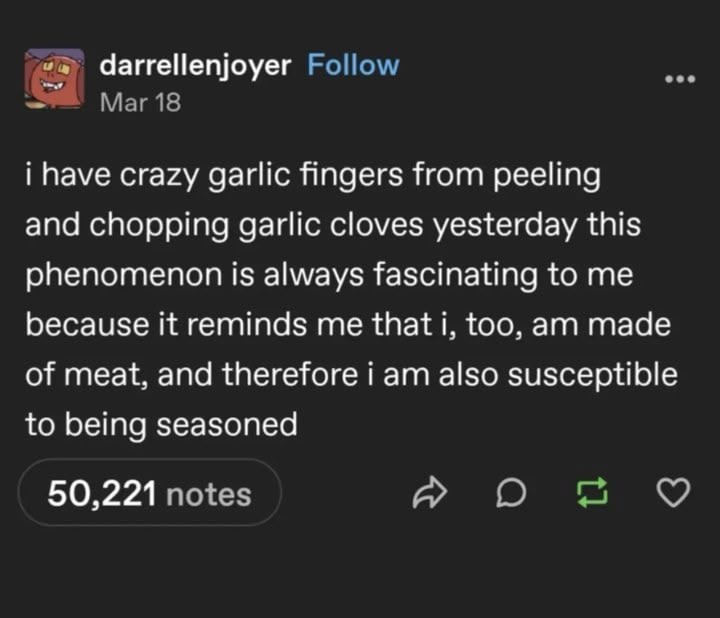
Task: Open the three-dot post options menu
Action: 680,79
